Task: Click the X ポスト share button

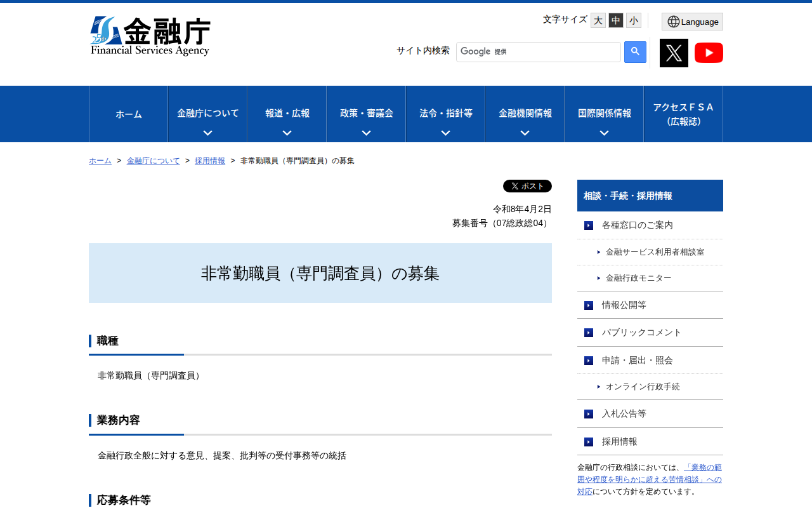Action: coord(527,186)
